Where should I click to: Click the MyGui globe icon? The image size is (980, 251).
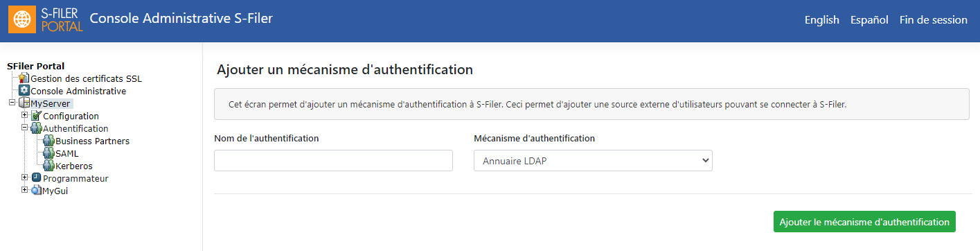tap(37, 191)
